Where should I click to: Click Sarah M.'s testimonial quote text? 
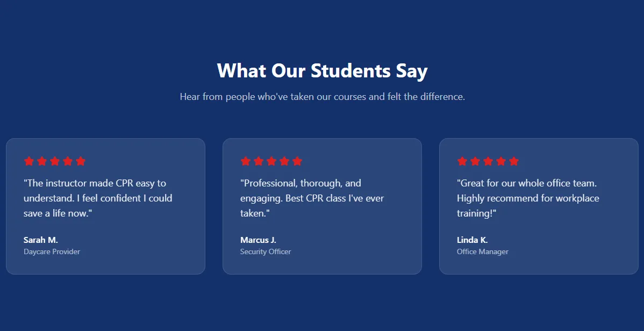[98, 198]
